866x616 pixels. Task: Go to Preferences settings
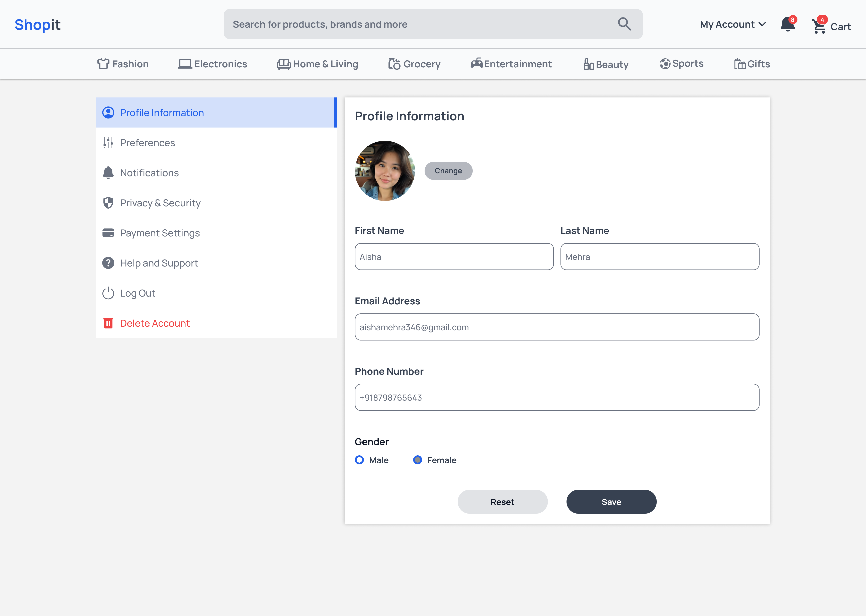(x=216, y=143)
